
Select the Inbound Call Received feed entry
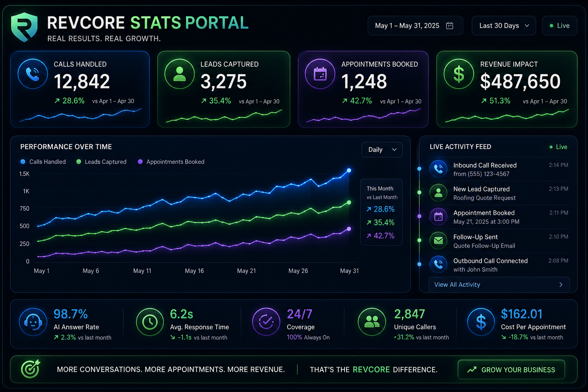point(499,169)
